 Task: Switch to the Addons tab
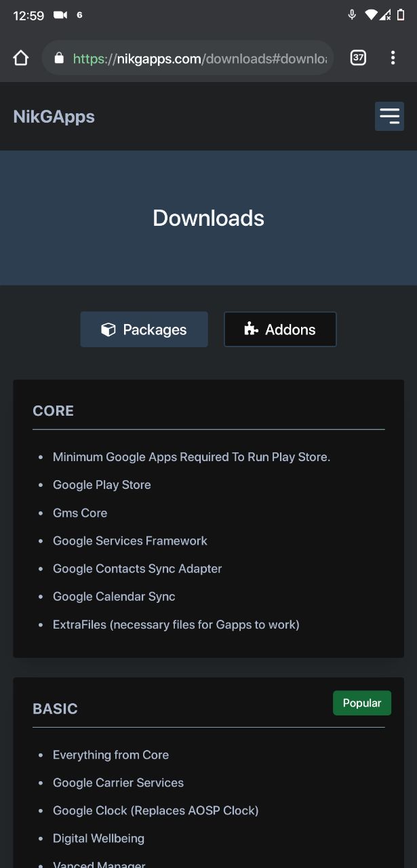[x=280, y=330]
